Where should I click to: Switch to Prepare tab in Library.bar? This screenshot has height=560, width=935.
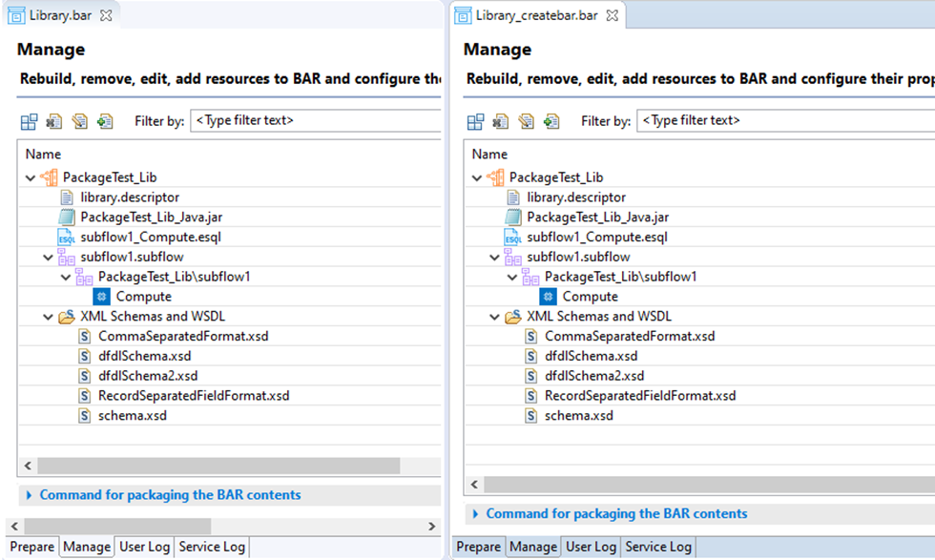[x=32, y=547]
